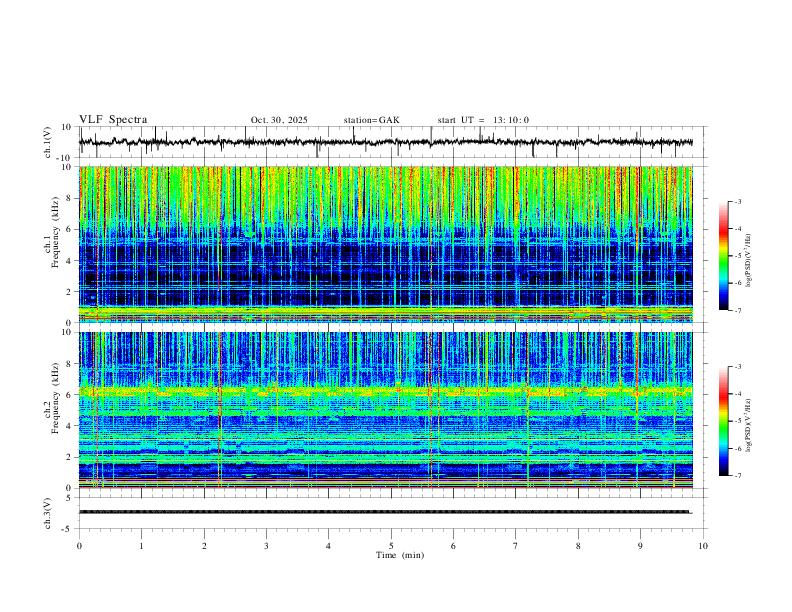This screenshot has width=792, height=612.
Task: Click the '-7' tick on upper colorbar
Action: coord(738,311)
